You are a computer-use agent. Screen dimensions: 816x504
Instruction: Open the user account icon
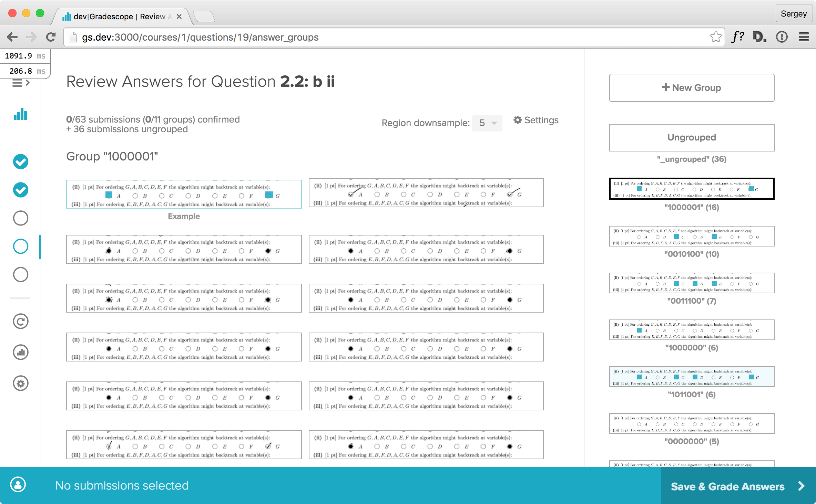(18, 485)
